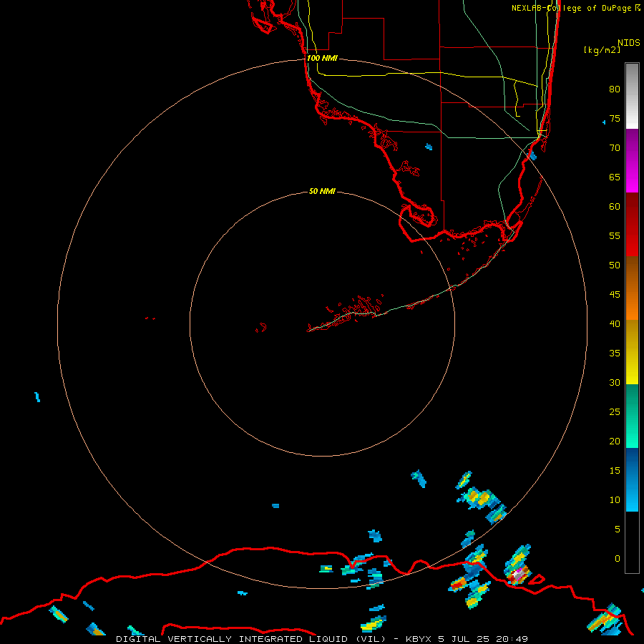The image size is (644, 644).
Task: Click the 30 value on the color scale
Action: [x=615, y=382]
